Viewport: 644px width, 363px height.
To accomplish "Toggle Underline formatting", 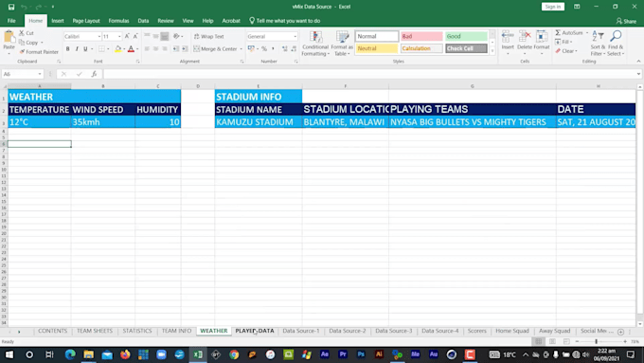I will pyautogui.click(x=85, y=49).
